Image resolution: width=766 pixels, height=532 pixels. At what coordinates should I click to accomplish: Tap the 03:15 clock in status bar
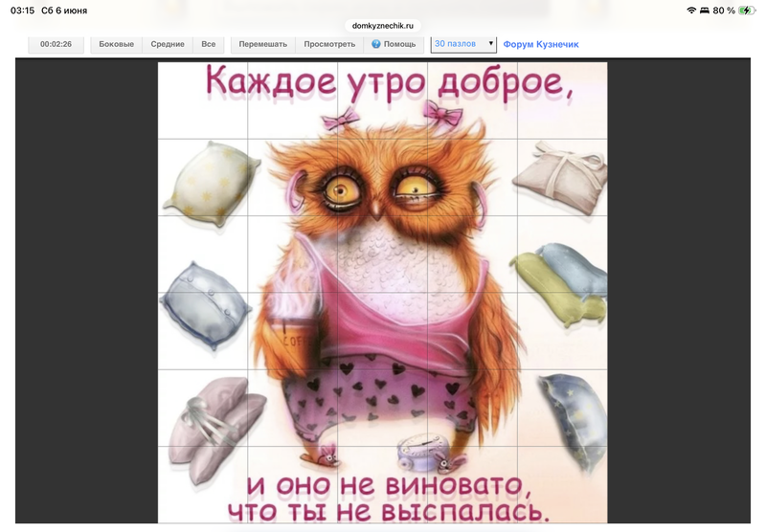click(22, 11)
